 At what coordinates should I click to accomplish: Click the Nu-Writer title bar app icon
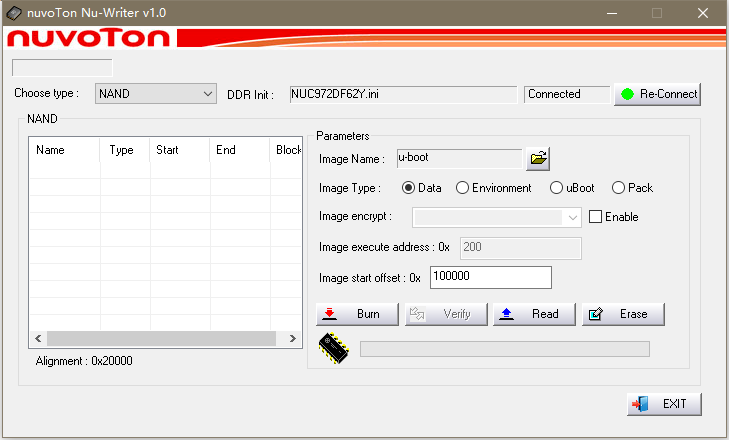(13, 13)
